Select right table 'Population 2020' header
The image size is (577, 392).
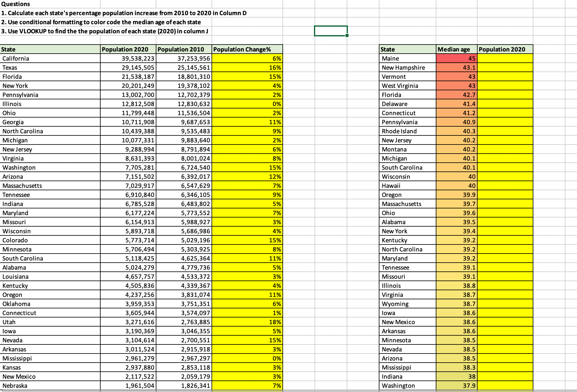505,49
